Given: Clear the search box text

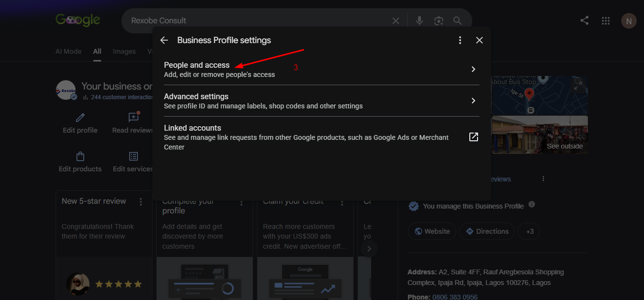Looking at the screenshot, I should [396, 21].
